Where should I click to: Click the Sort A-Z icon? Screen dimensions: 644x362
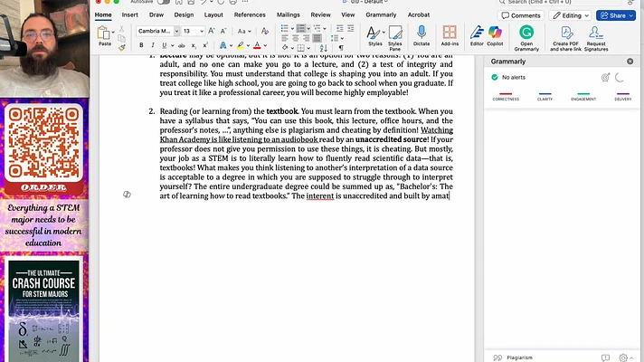point(324,48)
